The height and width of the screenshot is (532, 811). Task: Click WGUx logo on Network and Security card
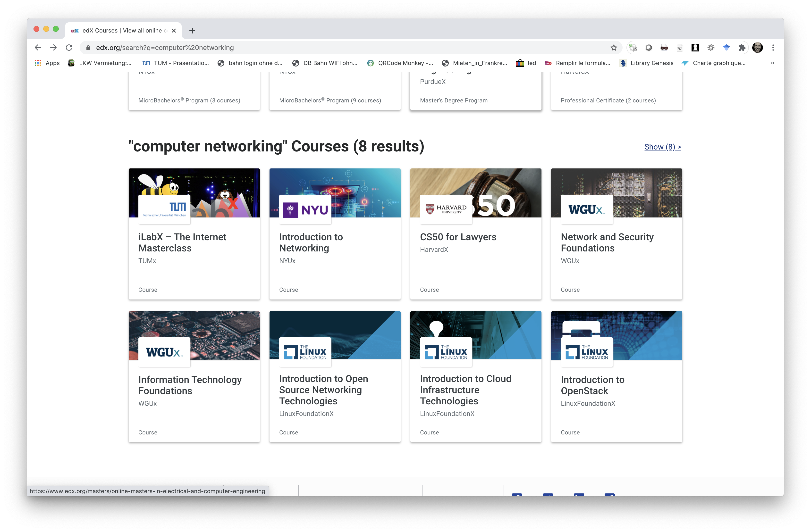(x=587, y=209)
